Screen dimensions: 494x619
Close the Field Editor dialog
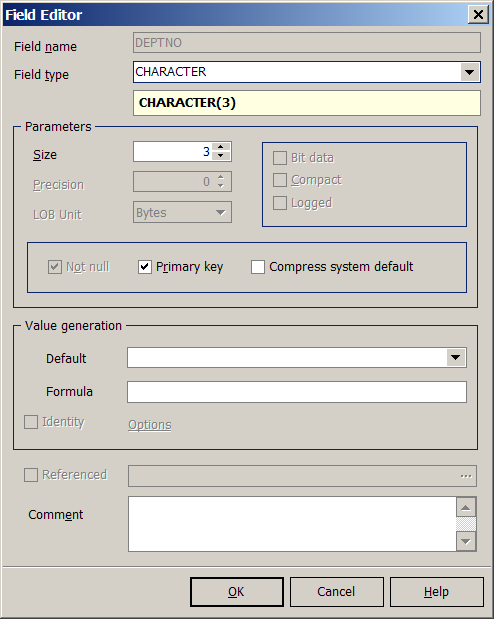click(x=478, y=15)
